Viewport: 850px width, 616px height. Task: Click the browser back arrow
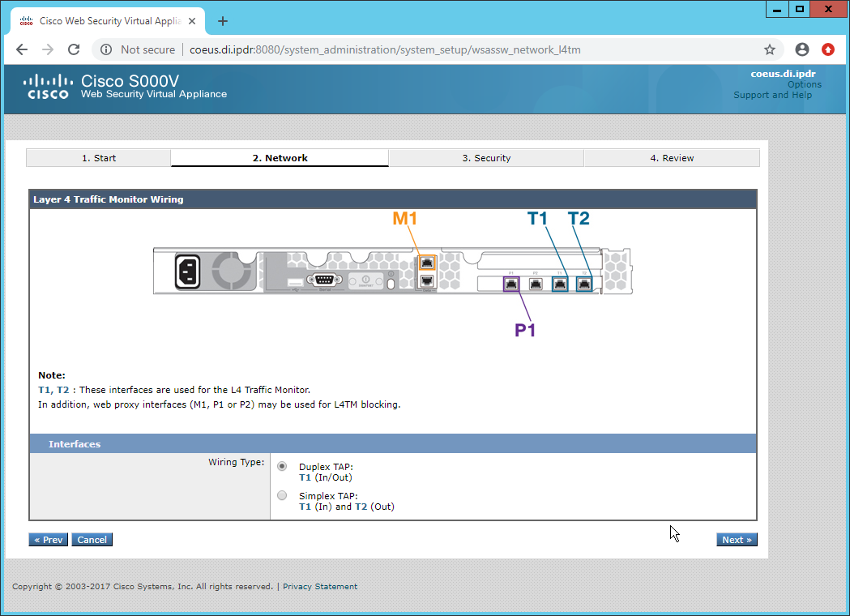pos(22,49)
